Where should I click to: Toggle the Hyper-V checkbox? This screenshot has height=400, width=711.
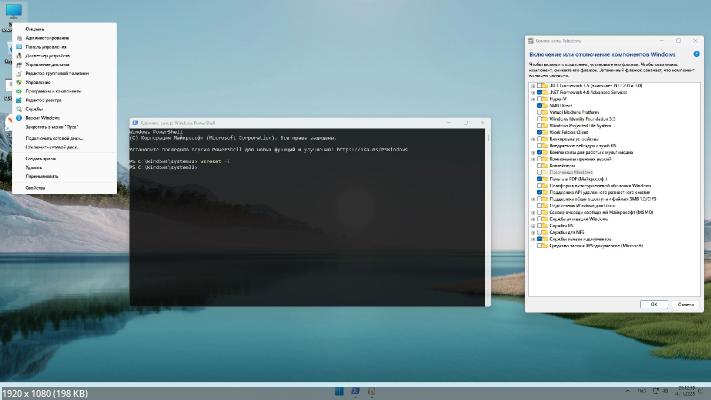540,100
